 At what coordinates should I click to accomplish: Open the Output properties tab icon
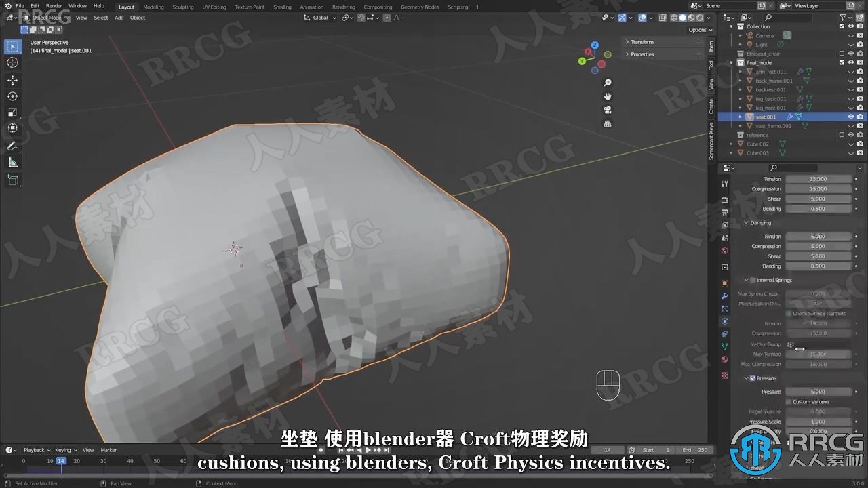pos(725,213)
